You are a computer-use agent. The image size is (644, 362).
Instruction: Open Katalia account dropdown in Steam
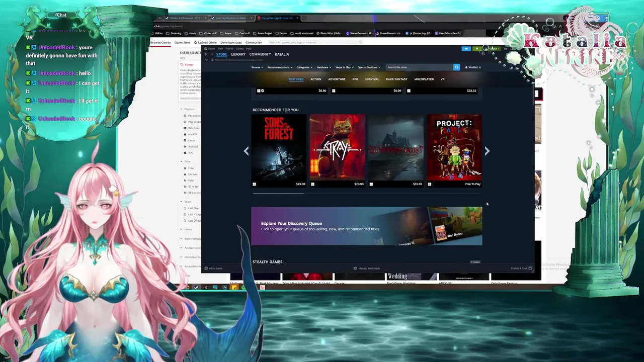pos(494,49)
